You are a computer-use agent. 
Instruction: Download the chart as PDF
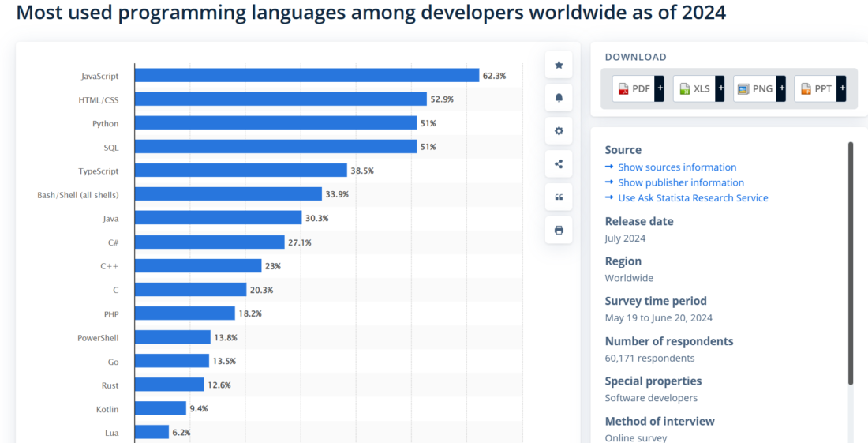pyautogui.click(x=634, y=88)
